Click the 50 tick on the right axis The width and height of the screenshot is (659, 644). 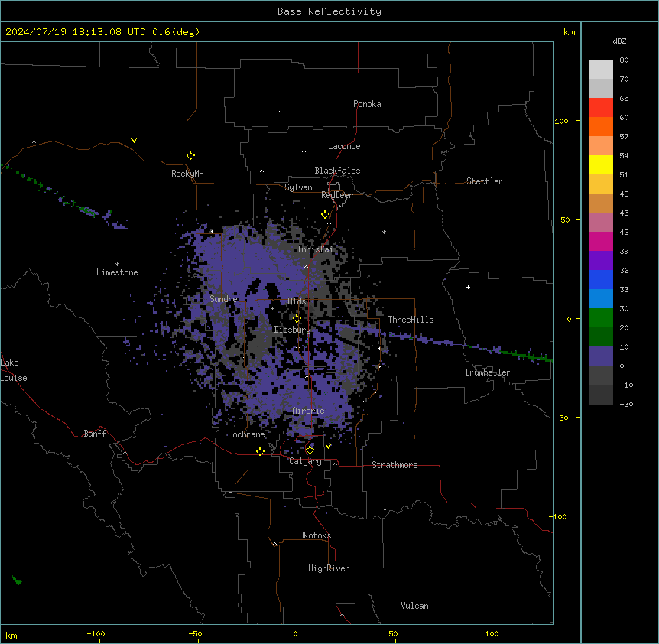click(565, 220)
